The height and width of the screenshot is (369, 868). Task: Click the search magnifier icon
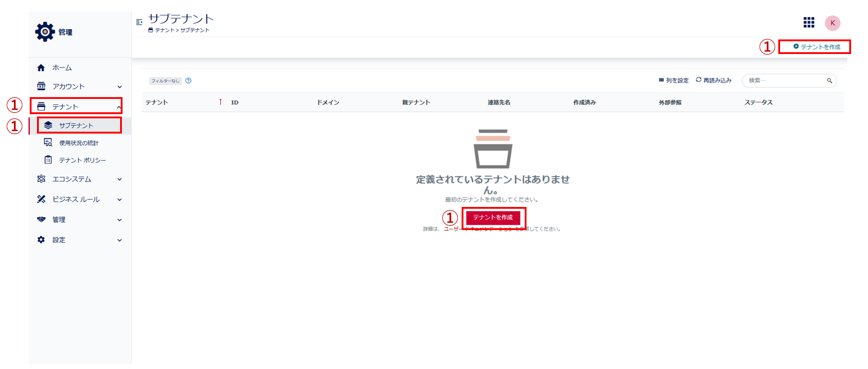tap(829, 81)
